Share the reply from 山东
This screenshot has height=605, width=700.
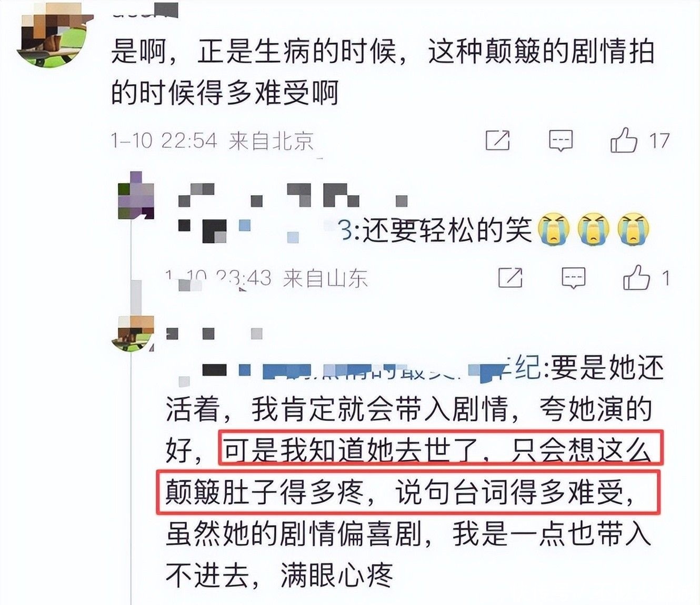511,278
